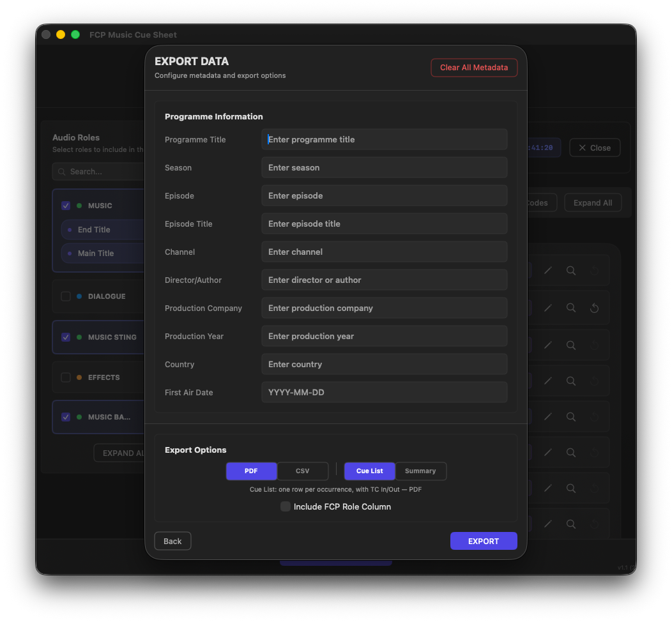Uncheck the MUSIC BA... role checkbox
The image size is (672, 622).
[66, 417]
